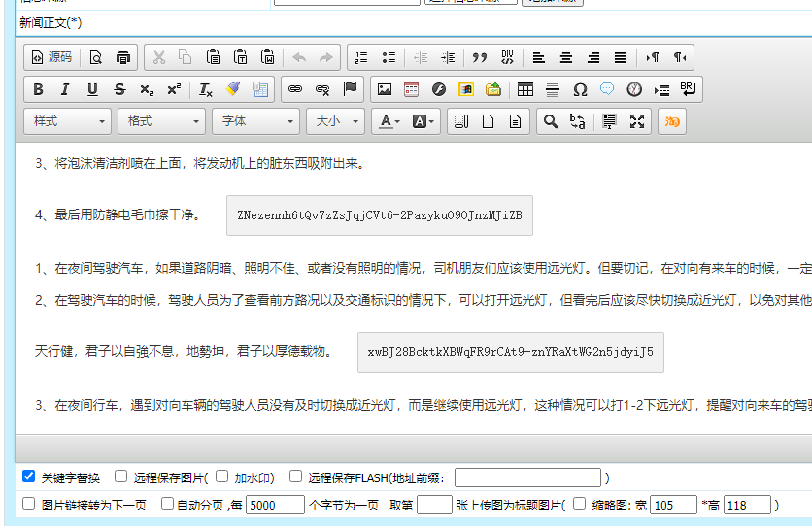Open the 格式 paragraph format menu
This screenshot has height=526, width=812.
click(161, 121)
